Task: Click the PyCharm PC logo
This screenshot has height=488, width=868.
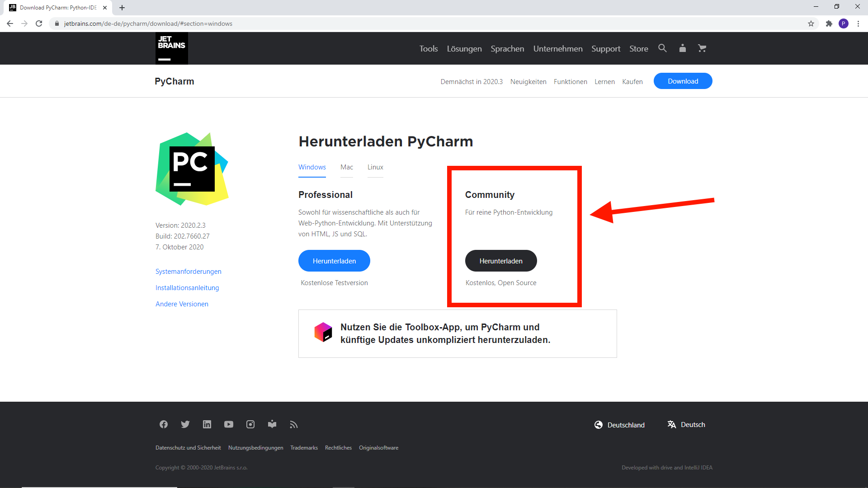Action: point(192,169)
